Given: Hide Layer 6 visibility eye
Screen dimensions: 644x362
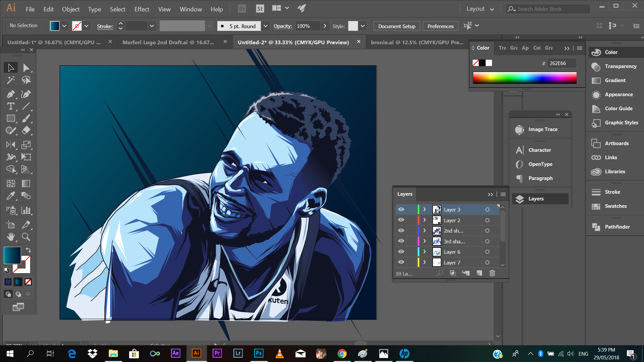Looking at the screenshot, I should click(x=401, y=252).
